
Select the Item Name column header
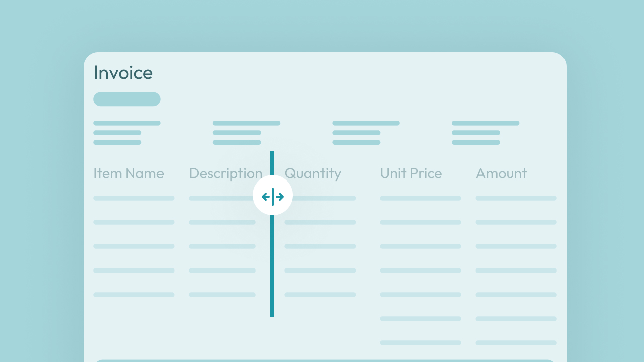pos(129,173)
